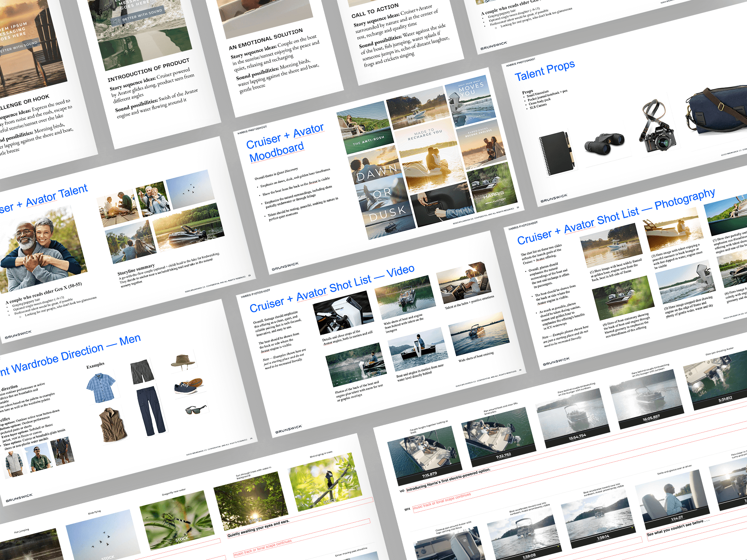Click the sun through trees stock image
The width and height of the screenshot is (747, 560).
click(251, 500)
